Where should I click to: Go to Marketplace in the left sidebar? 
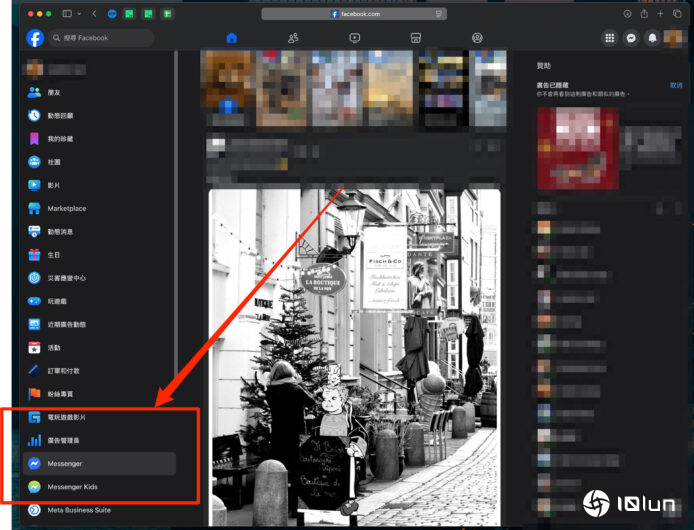[66, 208]
